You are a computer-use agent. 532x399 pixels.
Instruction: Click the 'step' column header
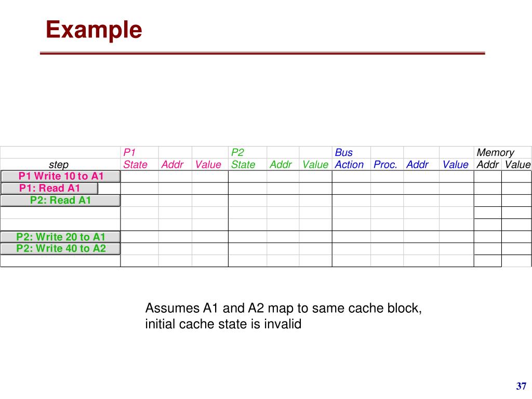coord(59,165)
